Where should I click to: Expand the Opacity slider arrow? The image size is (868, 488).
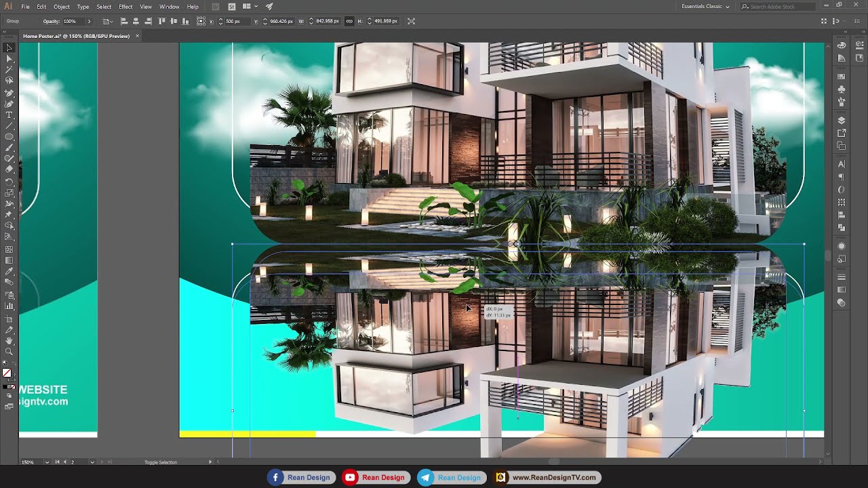[89, 21]
